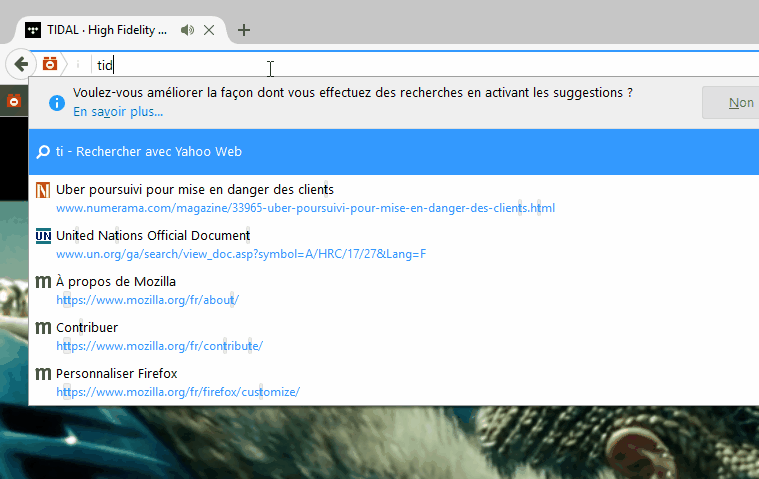Image resolution: width=759 pixels, height=479 pixels.
Task: Click the magnifier icon in Yahoo search row
Action: tap(43, 152)
